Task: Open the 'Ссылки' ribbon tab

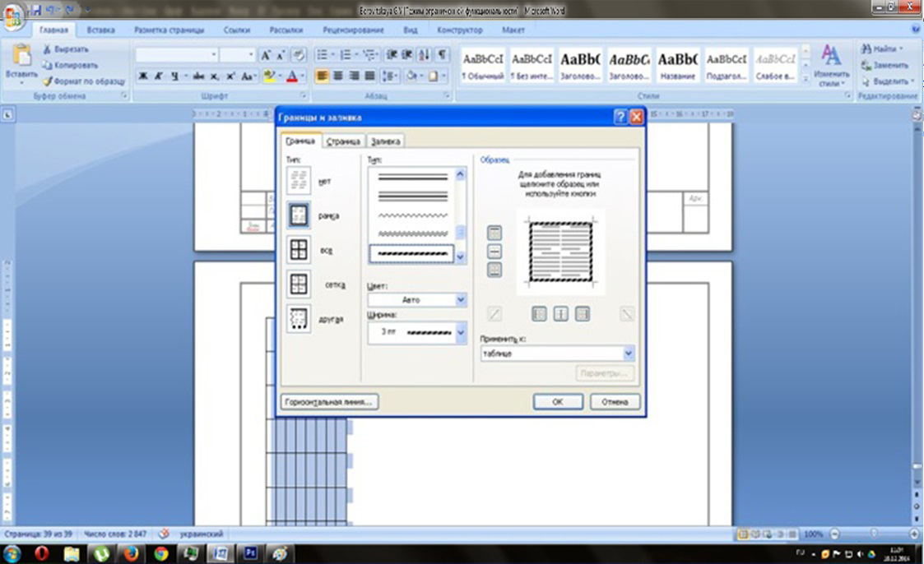Action: (236, 30)
